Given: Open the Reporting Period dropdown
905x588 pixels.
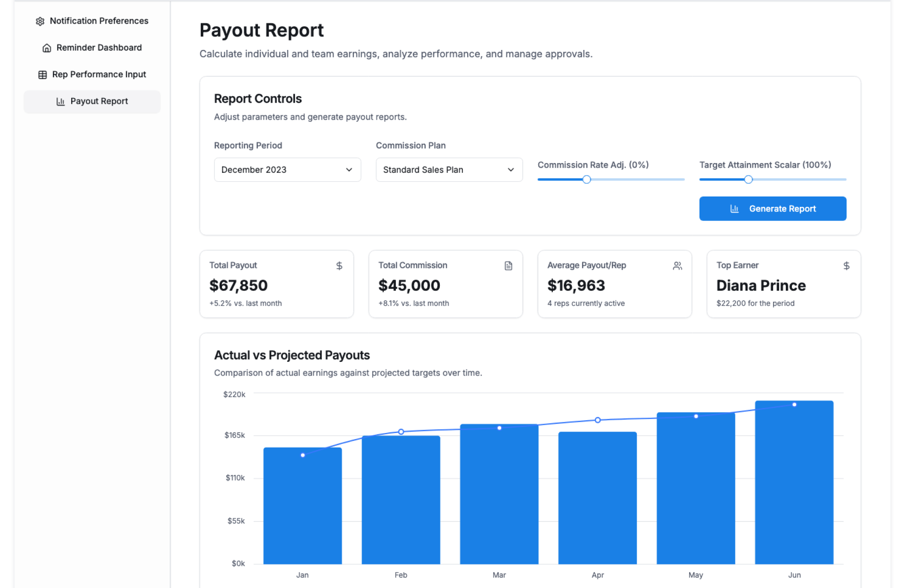Looking at the screenshot, I should (287, 170).
